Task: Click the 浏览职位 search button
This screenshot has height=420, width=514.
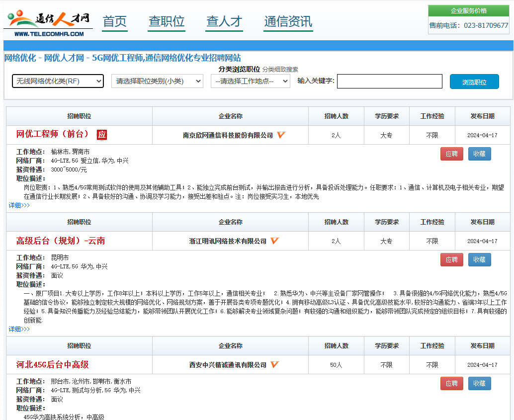Action: 474,82
